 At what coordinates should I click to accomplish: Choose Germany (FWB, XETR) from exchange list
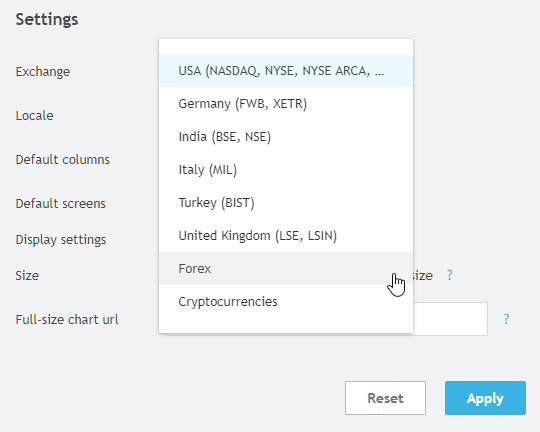[x=286, y=104]
